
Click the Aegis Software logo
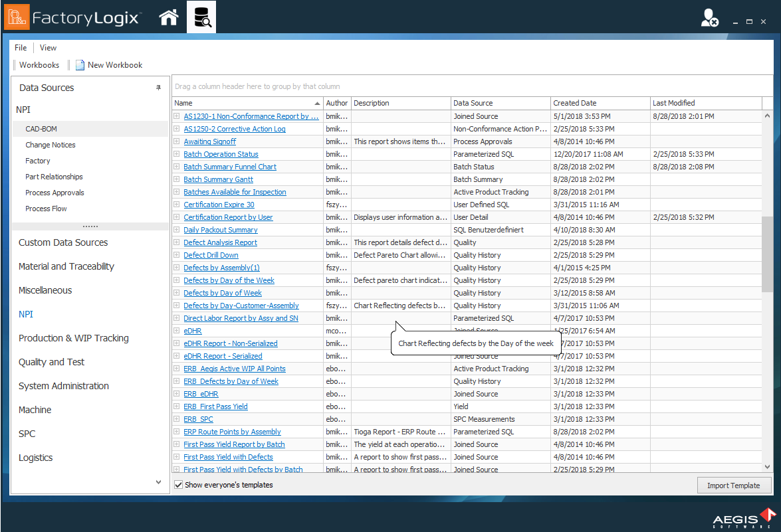point(744,517)
